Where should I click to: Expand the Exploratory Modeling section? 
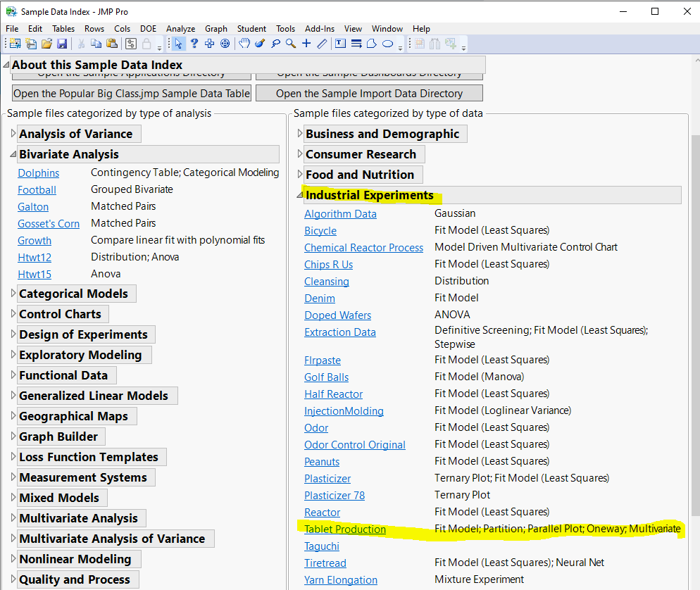click(13, 354)
